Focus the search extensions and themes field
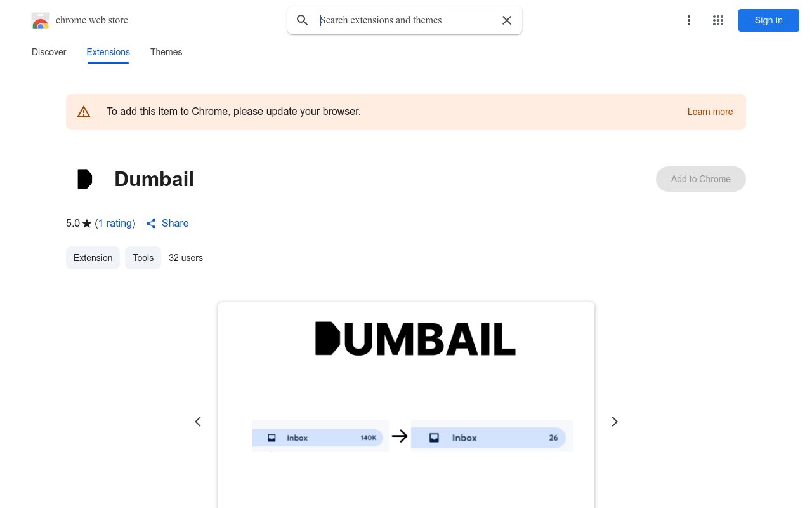 406,20
